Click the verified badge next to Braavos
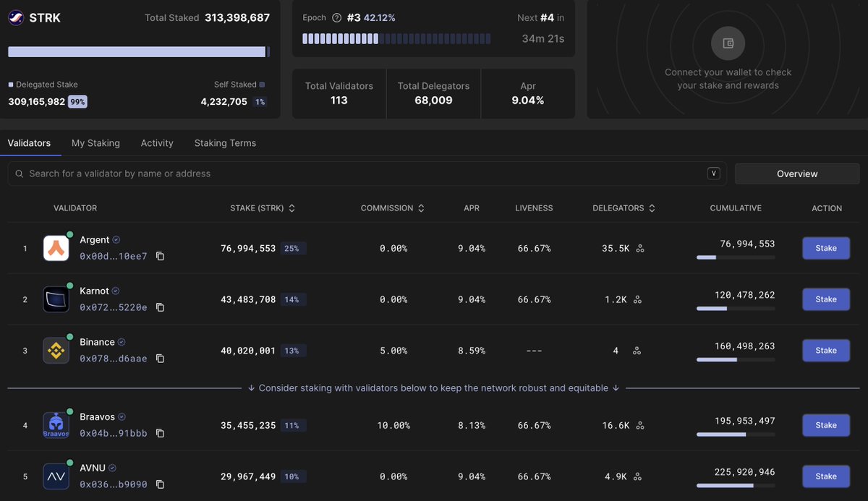This screenshot has width=868, height=501. [x=122, y=417]
